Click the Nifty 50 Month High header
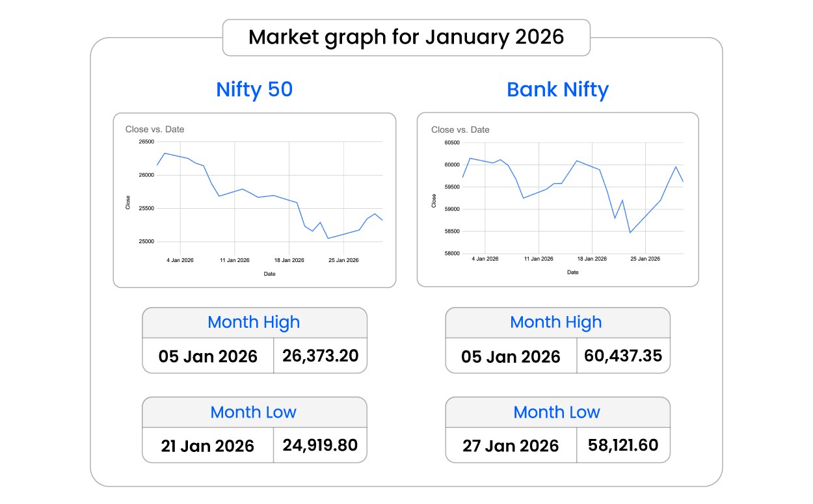The image size is (813, 504). pos(254,323)
